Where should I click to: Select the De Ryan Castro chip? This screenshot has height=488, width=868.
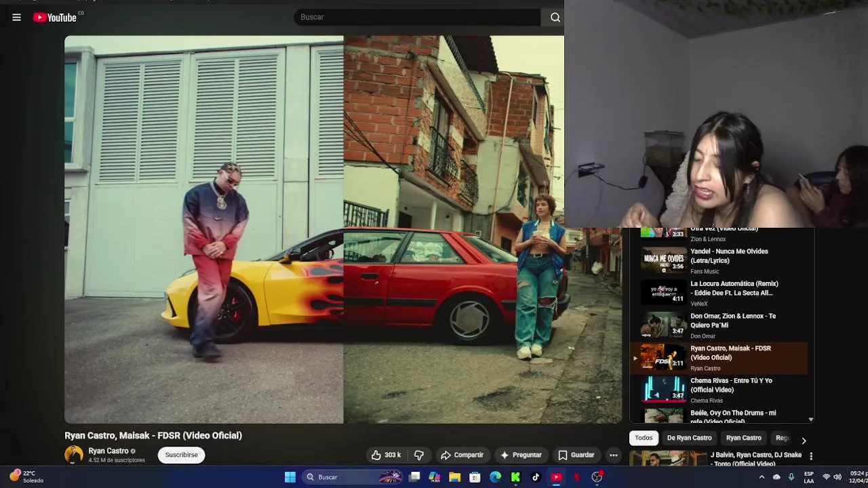pos(689,438)
